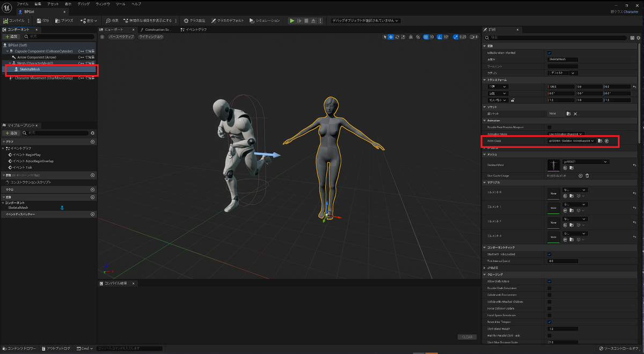Image resolution: width=644 pixels, height=354 pixels.
Task: Open the アセット menu
Action: (53, 4)
